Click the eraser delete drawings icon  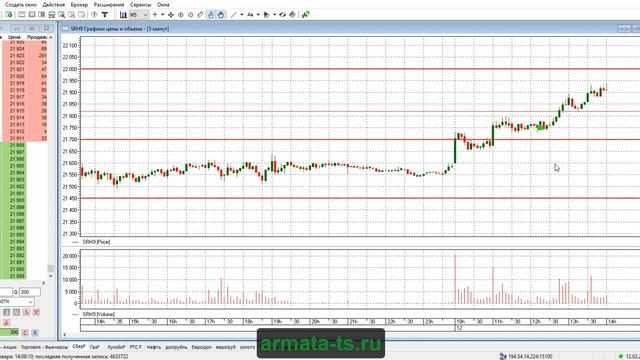[292, 15]
